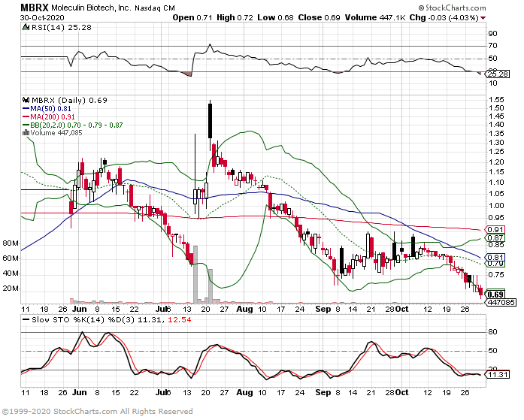Click the RSI(14) legend marker icon
The width and height of the screenshot is (524, 420).
click(24, 27)
